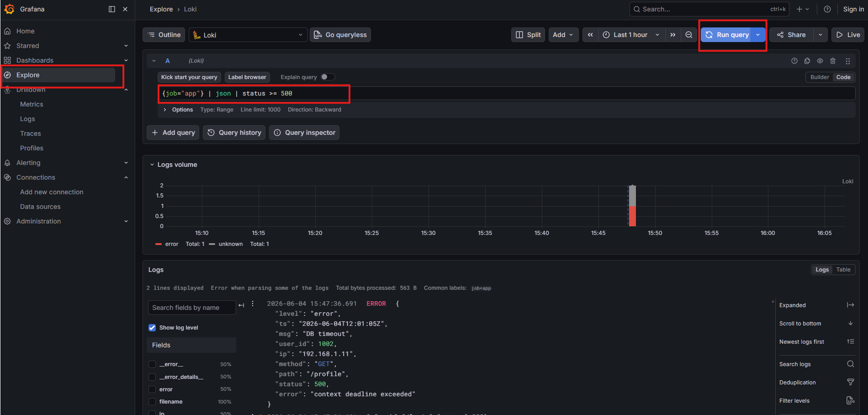Click the Add query button
This screenshot has height=415, width=868.
click(173, 133)
